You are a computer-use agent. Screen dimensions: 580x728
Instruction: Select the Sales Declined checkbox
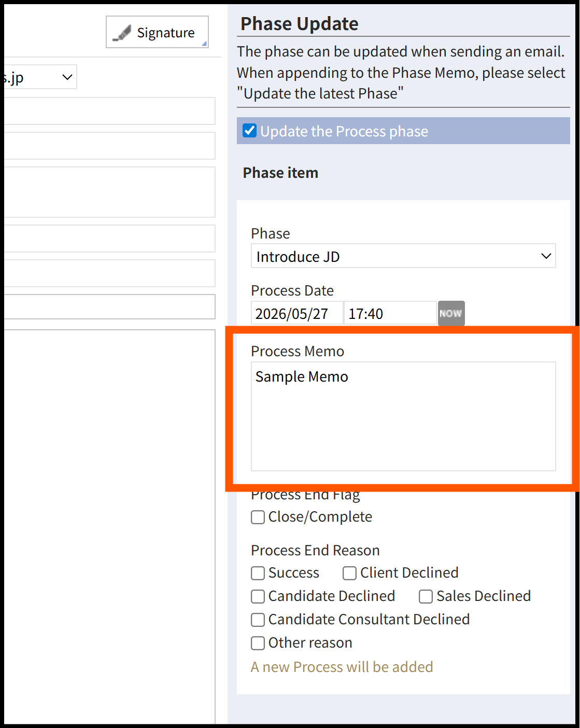(x=426, y=596)
